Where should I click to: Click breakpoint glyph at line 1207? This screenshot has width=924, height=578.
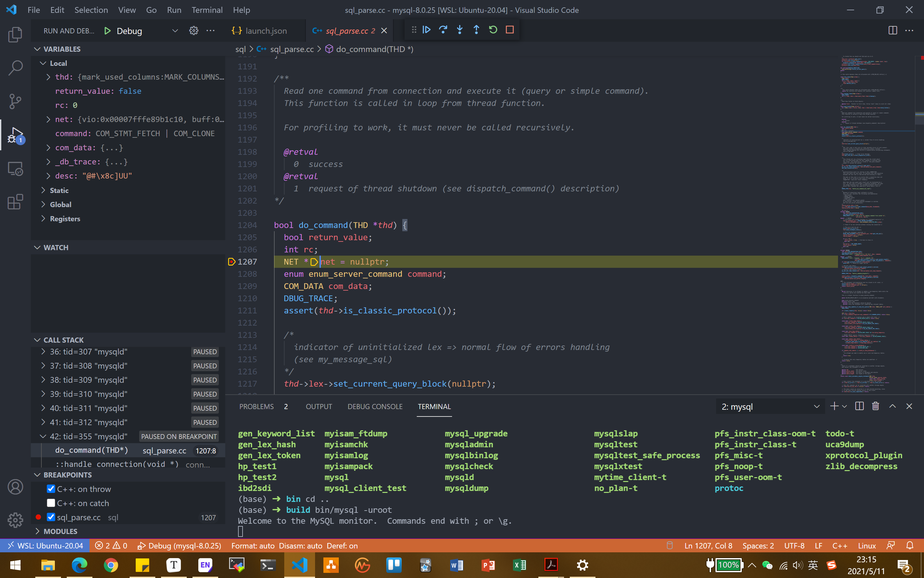231,262
